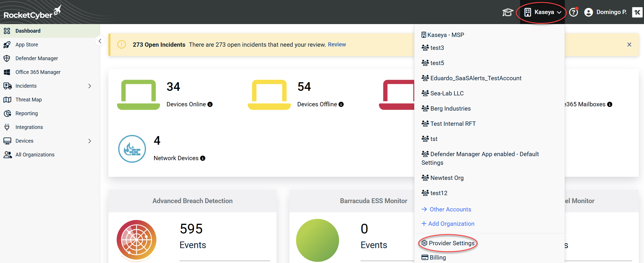644x263 pixels.
Task: Dismiss the open incidents banner
Action: click(x=629, y=44)
